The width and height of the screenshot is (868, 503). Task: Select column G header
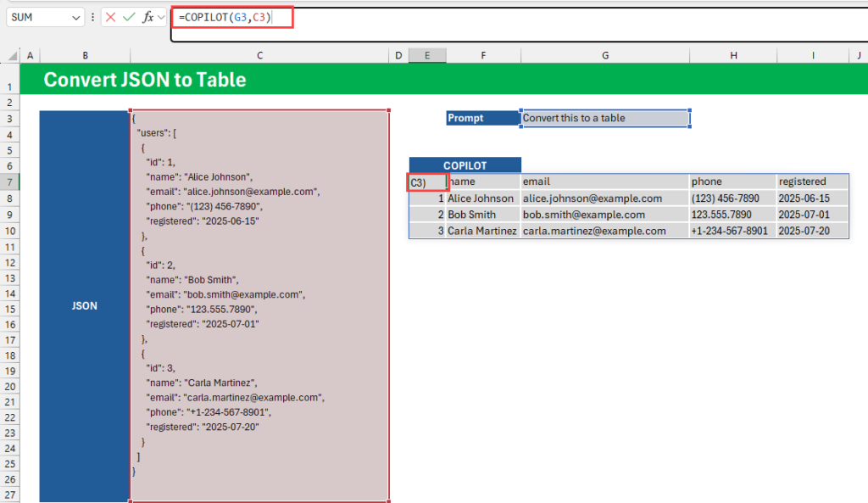[x=605, y=55]
